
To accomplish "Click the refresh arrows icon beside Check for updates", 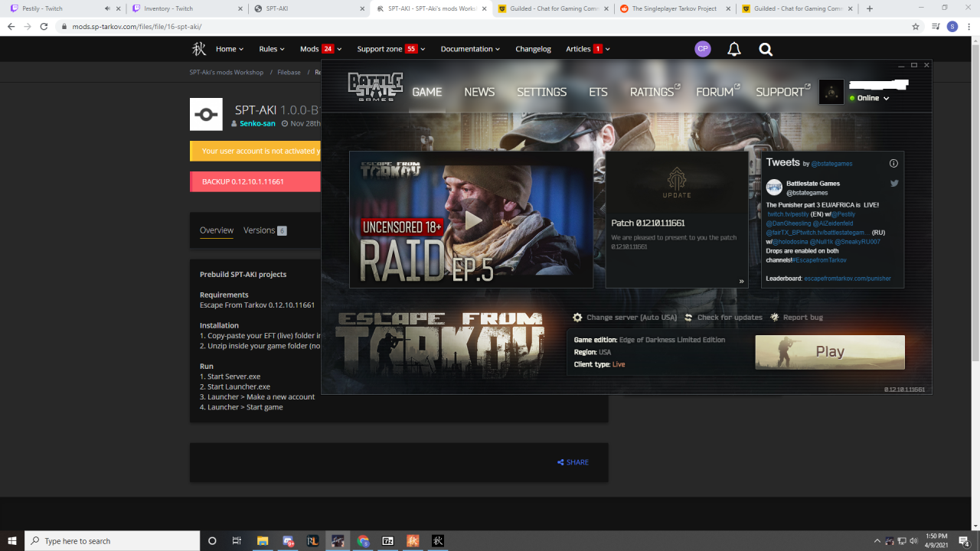I will click(x=689, y=318).
